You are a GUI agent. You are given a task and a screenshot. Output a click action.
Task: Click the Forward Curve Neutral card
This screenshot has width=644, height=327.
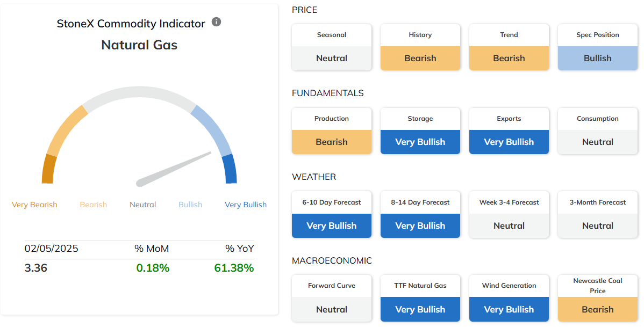tap(332, 299)
